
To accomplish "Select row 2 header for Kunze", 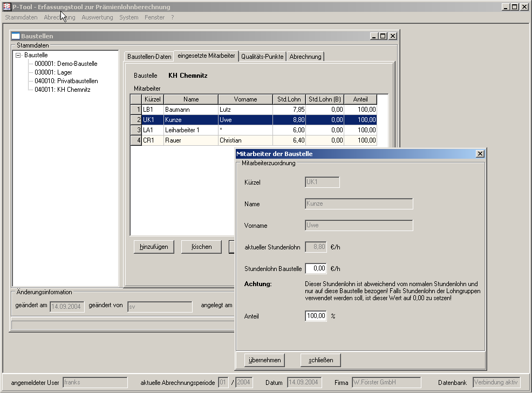I will (136, 120).
